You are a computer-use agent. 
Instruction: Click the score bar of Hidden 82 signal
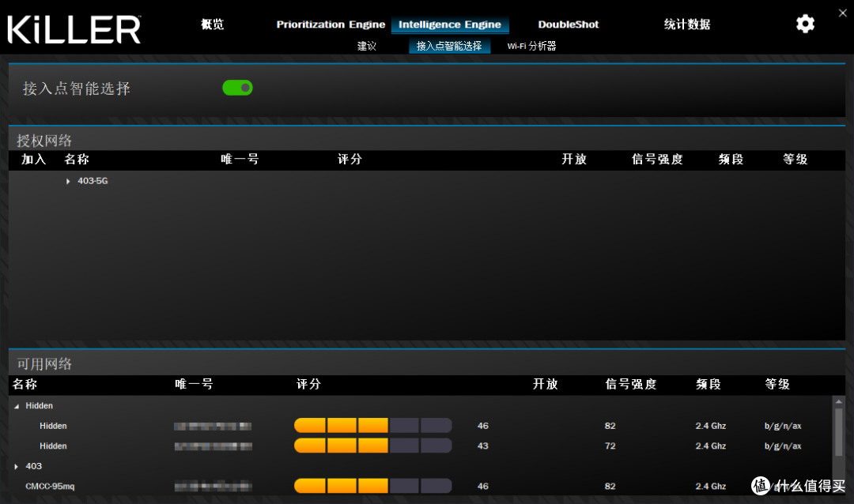click(x=373, y=426)
